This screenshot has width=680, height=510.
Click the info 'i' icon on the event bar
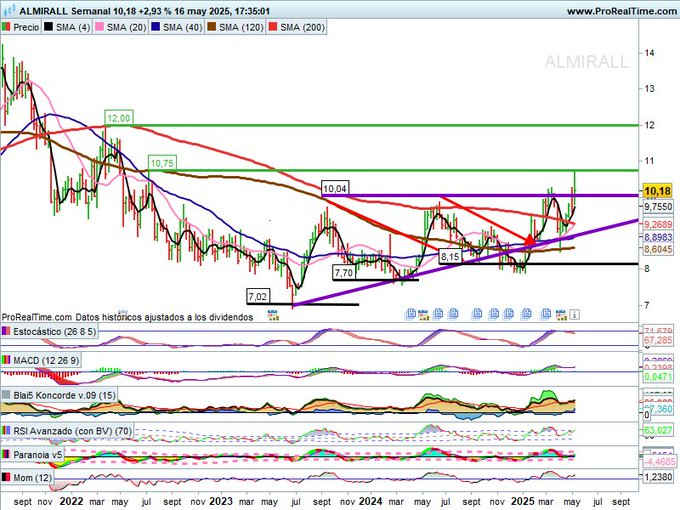pos(574,314)
